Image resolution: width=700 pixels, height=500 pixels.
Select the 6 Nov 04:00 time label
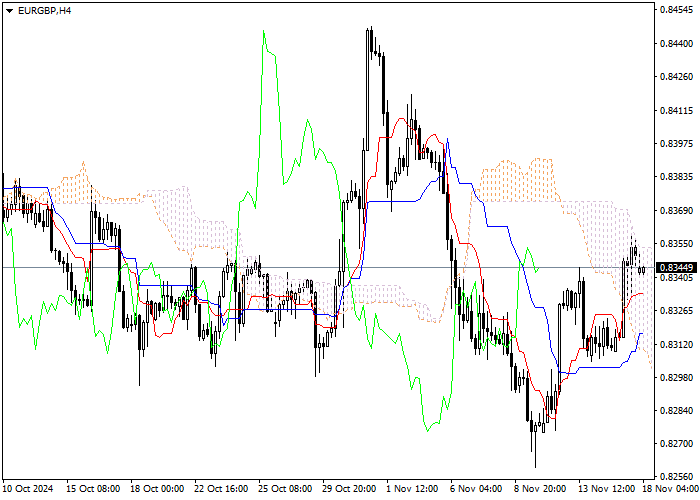[x=476, y=489]
